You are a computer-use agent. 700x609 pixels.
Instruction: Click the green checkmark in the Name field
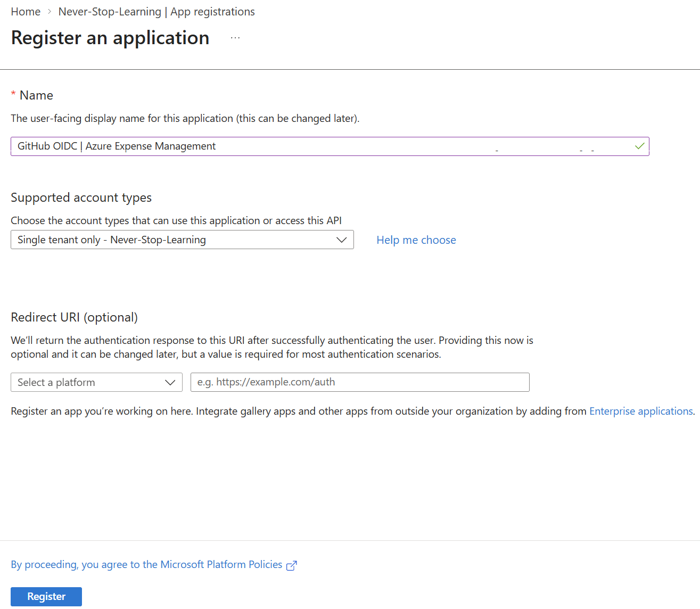click(639, 146)
